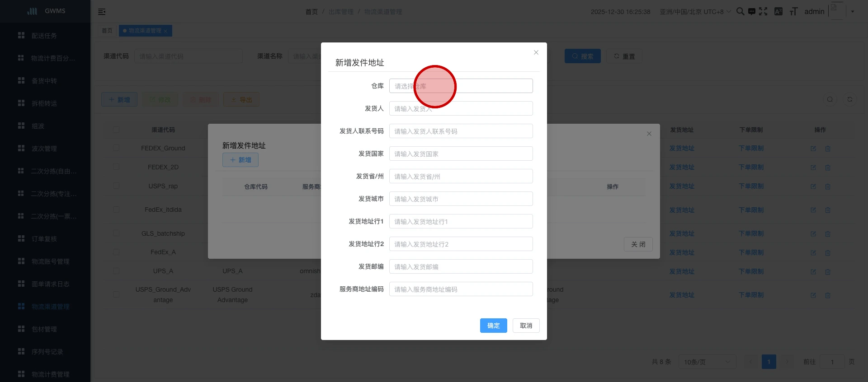Click the 发货国家 input field
This screenshot has width=868, height=382.
tap(461, 154)
